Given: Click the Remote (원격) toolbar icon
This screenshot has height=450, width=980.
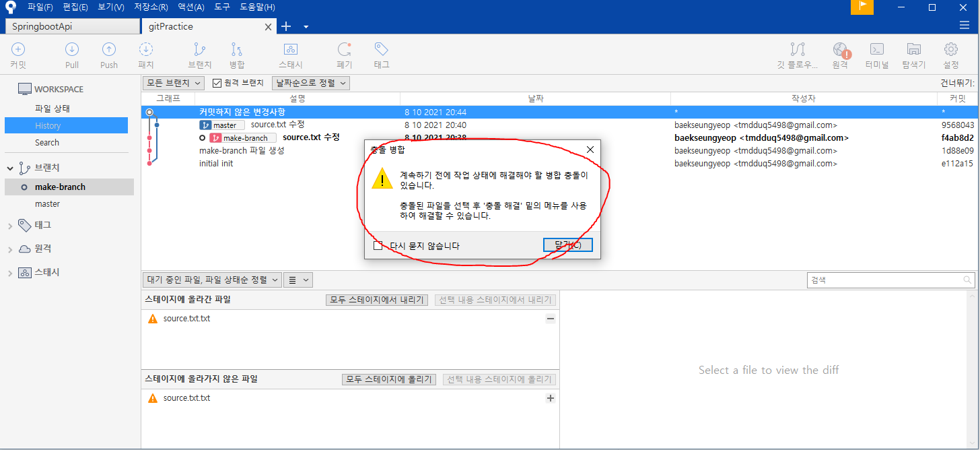Looking at the screenshot, I should (x=840, y=49).
